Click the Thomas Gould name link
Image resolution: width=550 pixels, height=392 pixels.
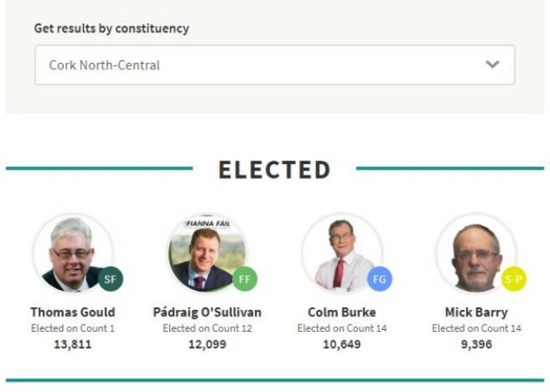coord(73,312)
